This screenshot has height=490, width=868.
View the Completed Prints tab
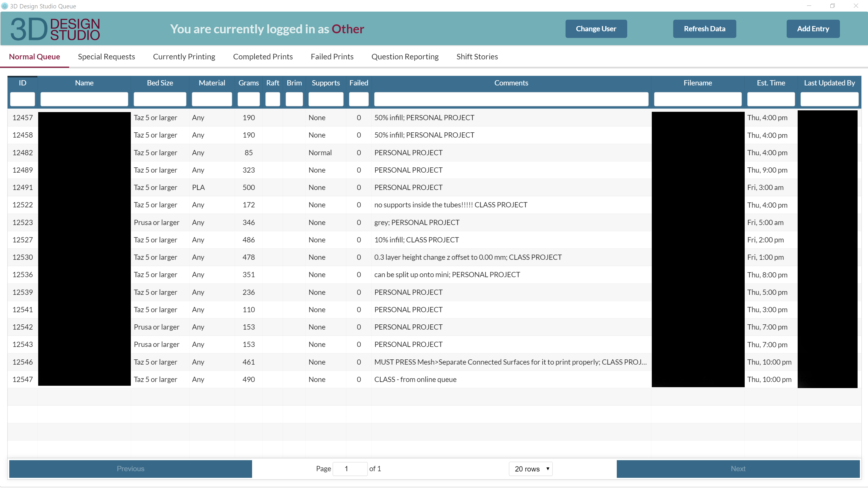click(263, 57)
